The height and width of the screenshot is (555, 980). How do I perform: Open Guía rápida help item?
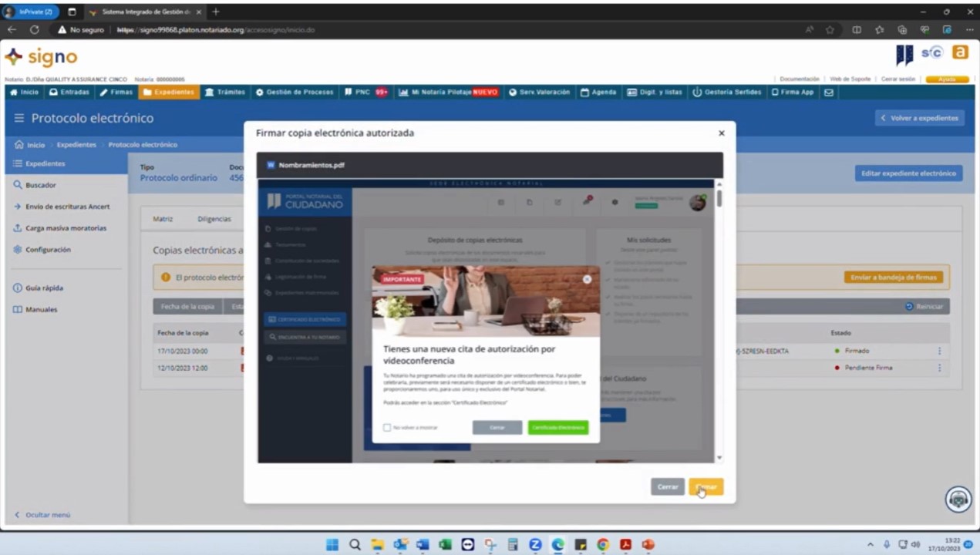(x=43, y=288)
